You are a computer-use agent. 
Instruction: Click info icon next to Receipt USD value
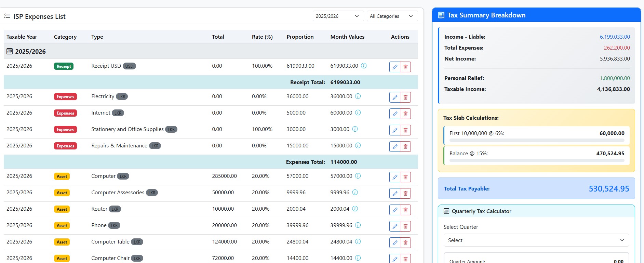364,66
